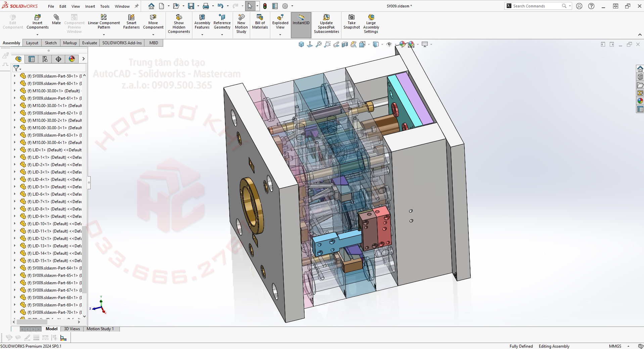Open Options gear icon
This screenshot has height=349, width=644.
point(285,6)
